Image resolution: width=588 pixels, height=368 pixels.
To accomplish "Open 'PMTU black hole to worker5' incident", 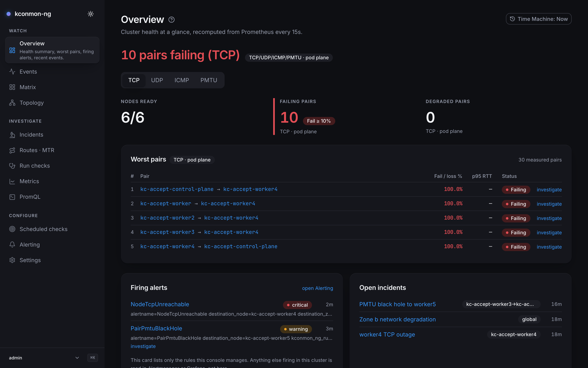I will pyautogui.click(x=398, y=304).
